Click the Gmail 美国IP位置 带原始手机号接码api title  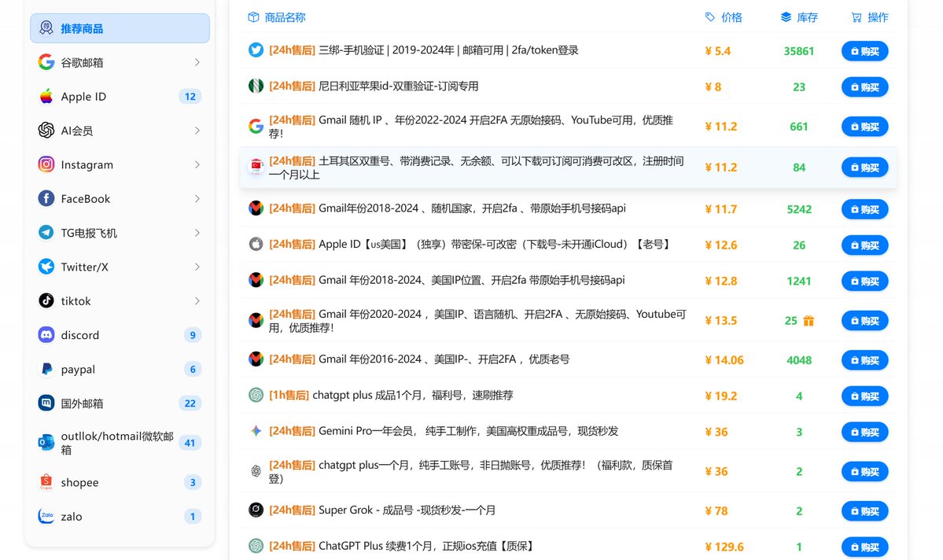[x=447, y=280]
